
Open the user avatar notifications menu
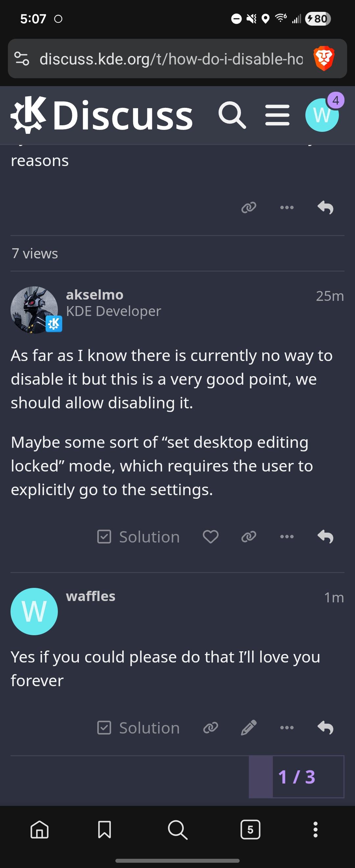point(322,115)
